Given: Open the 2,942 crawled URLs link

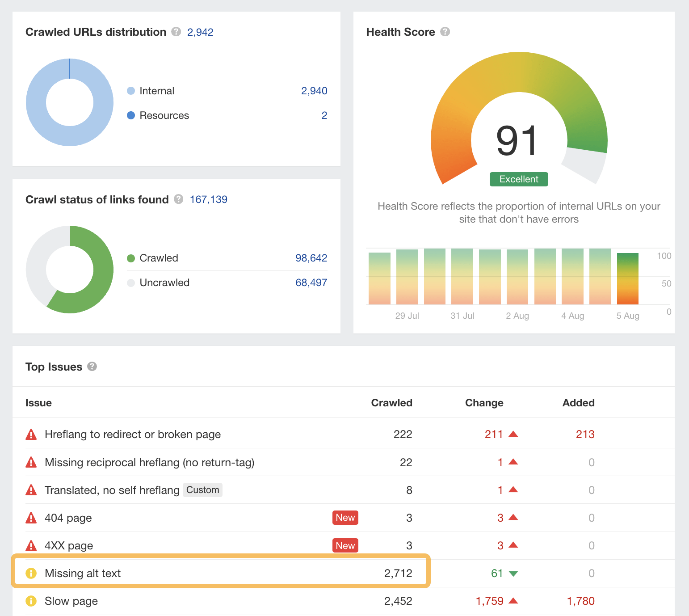Looking at the screenshot, I should [x=200, y=32].
